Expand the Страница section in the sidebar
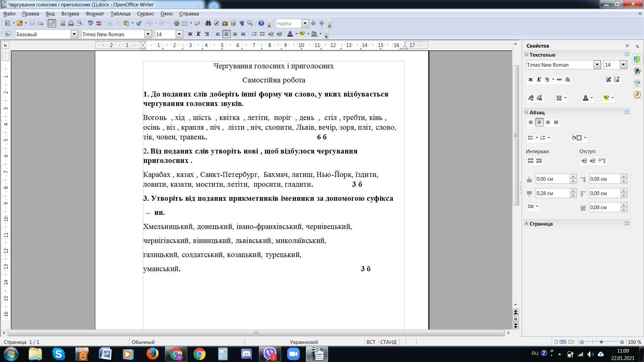 coord(527,224)
